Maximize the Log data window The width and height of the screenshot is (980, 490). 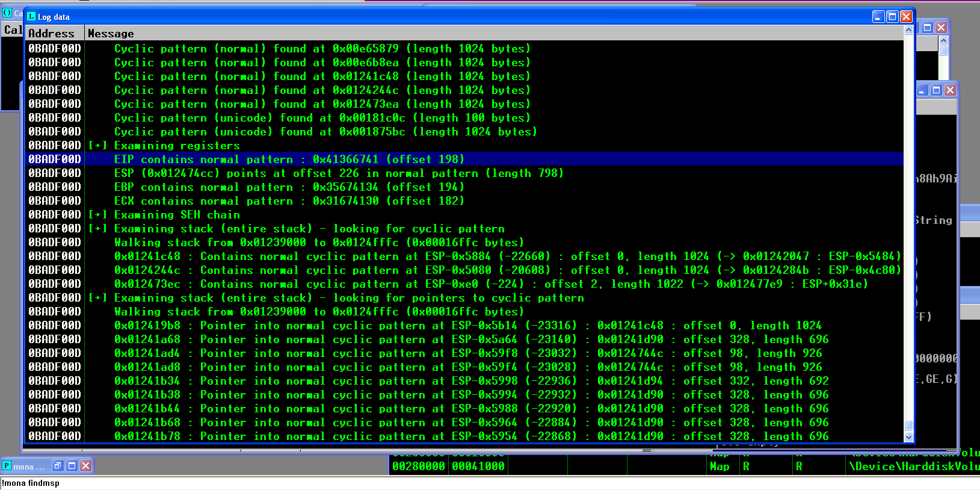click(x=892, y=17)
